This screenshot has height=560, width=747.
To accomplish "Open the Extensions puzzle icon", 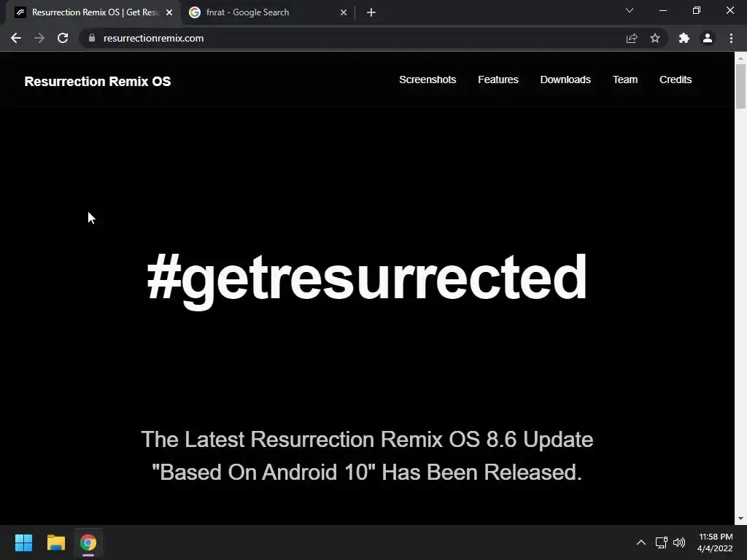I will click(684, 38).
